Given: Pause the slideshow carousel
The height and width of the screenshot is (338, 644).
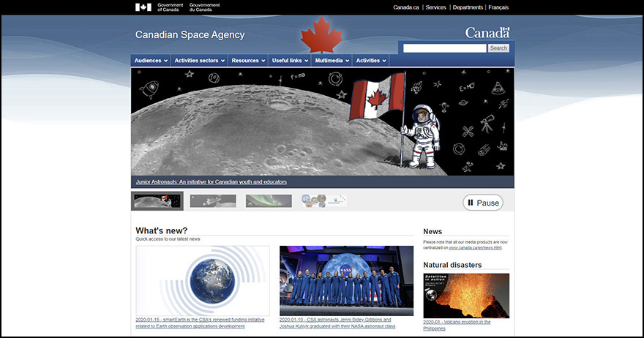Looking at the screenshot, I should (x=483, y=203).
